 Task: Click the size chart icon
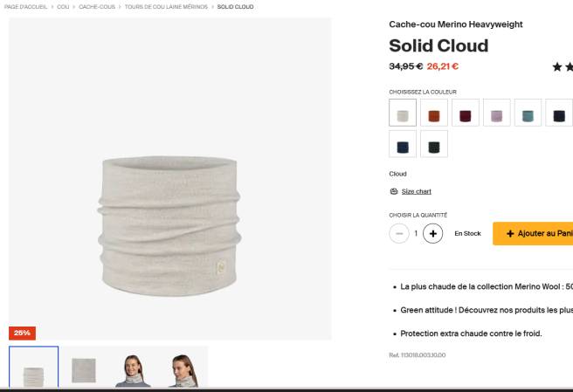393,191
